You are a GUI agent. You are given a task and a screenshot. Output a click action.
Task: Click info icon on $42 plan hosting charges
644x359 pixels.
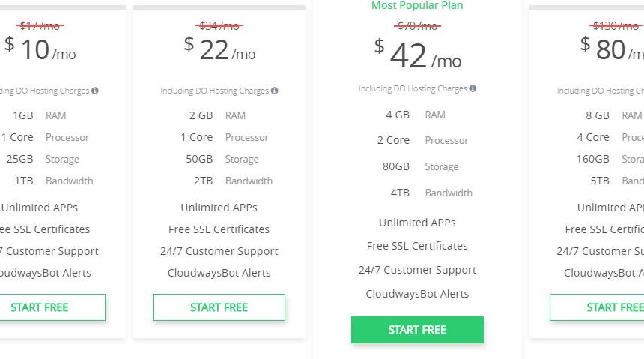(473, 88)
